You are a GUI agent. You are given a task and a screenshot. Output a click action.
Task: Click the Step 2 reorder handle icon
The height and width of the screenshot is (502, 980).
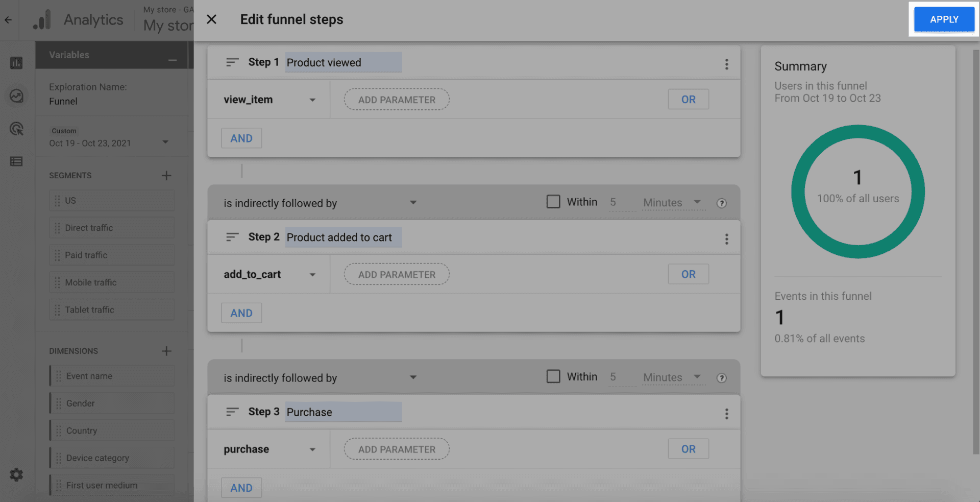232,237
